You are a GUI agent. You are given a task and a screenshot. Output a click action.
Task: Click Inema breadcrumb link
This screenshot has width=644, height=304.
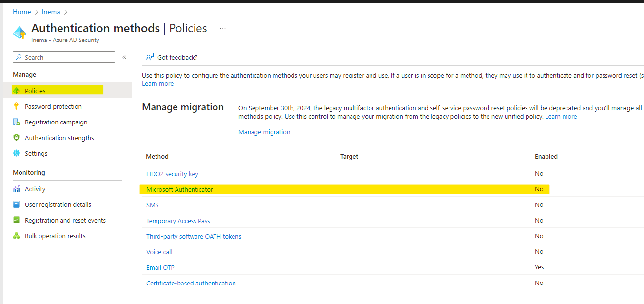click(51, 12)
